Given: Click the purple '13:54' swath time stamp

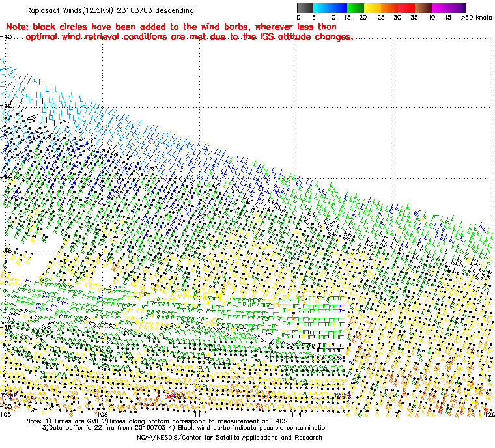Looking at the screenshot, I should (x=343, y=395).
